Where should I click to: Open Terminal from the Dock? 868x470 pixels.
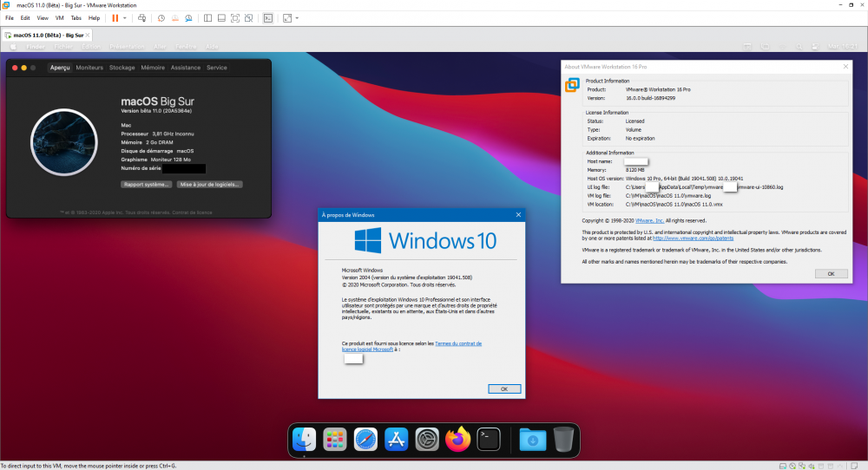pyautogui.click(x=489, y=440)
